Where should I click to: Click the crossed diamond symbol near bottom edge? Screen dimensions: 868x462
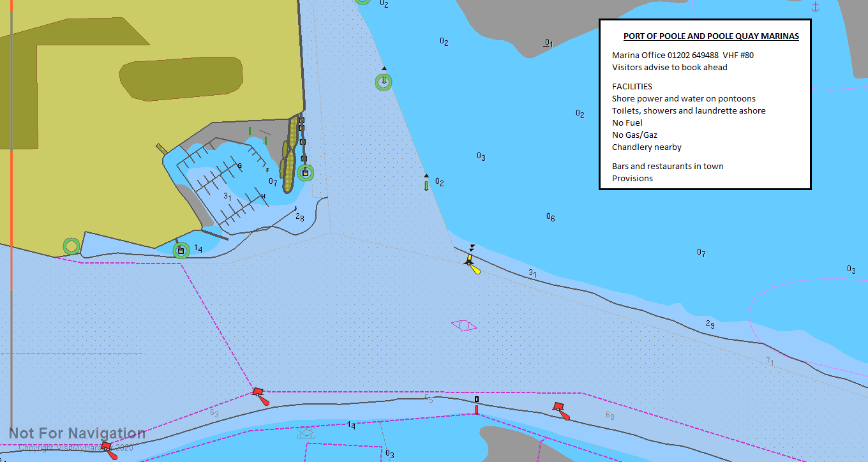click(x=306, y=435)
